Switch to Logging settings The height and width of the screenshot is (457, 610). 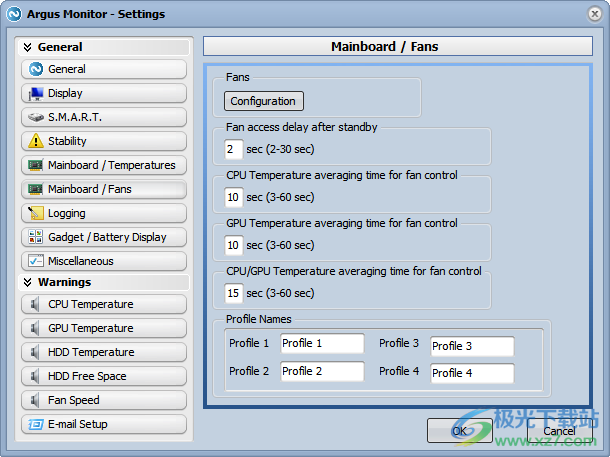point(104,213)
